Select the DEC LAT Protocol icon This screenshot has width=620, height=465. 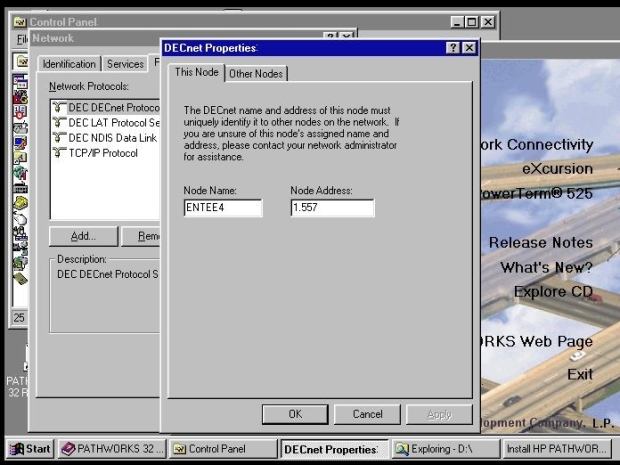pyautogui.click(x=59, y=123)
